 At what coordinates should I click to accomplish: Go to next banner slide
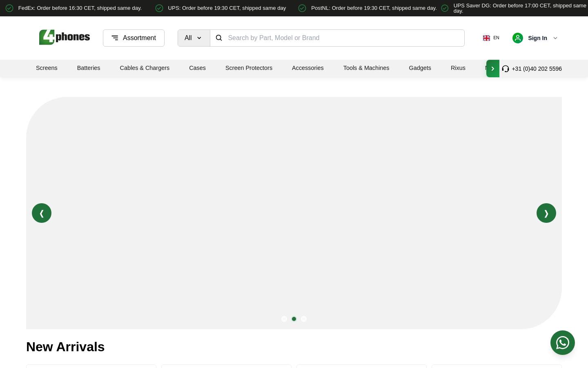pyautogui.click(x=546, y=213)
